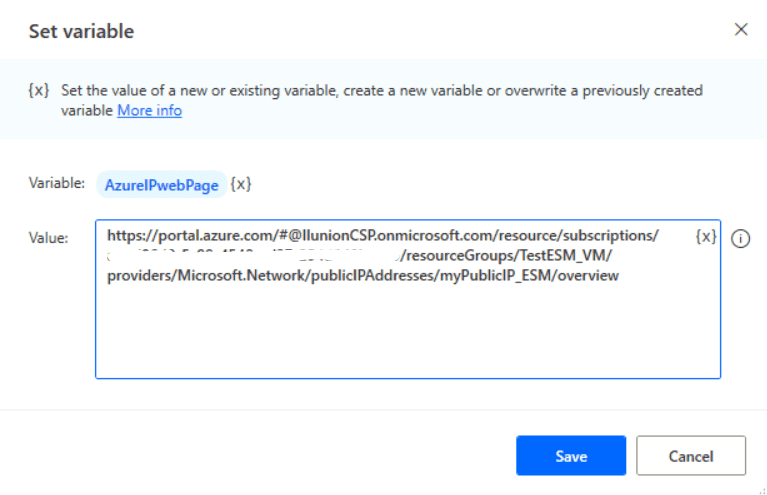Show info tooltip for Value field

point(740,239)
